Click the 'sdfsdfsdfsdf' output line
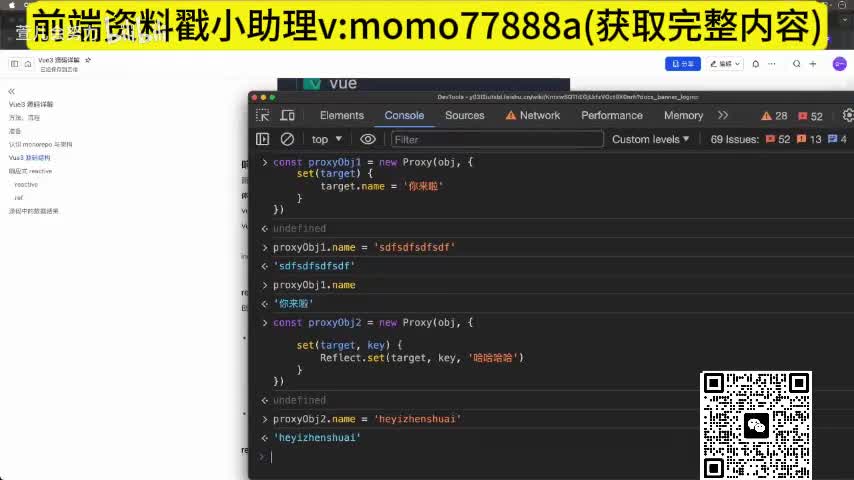The height and width of the screenshot is (480, 854). [x=314, y=266]
